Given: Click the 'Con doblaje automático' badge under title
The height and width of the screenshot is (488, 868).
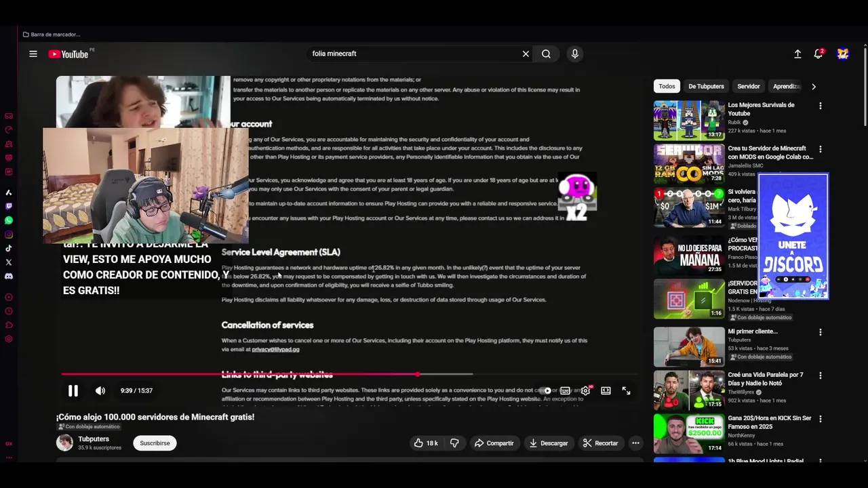Looking at the screenshot, I should click(89, 427).
